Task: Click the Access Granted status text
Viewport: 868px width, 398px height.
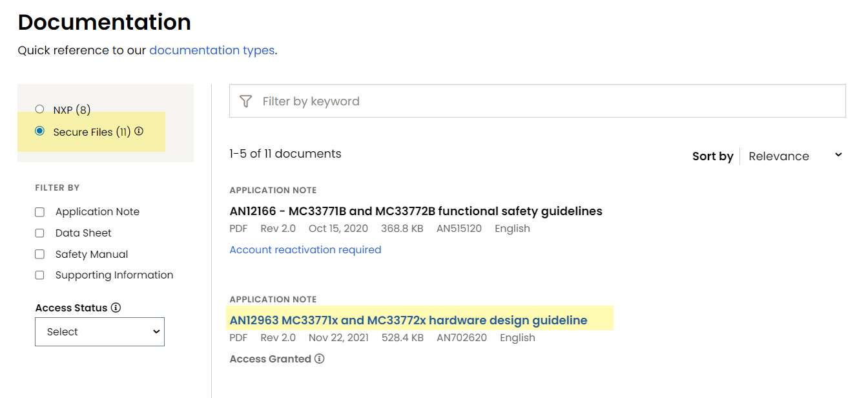Action: 271,359
